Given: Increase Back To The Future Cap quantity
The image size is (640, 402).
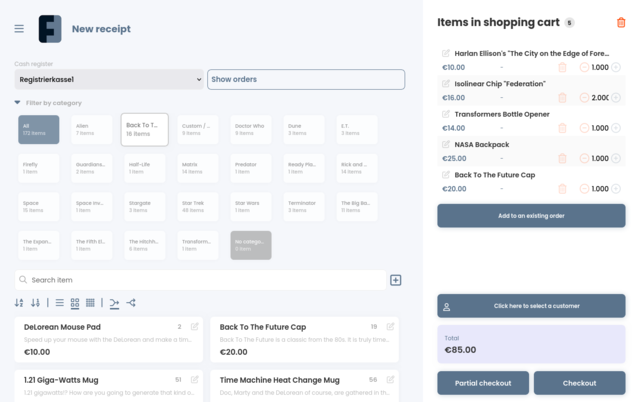Looking at the screenshot, I should (616, 189).
